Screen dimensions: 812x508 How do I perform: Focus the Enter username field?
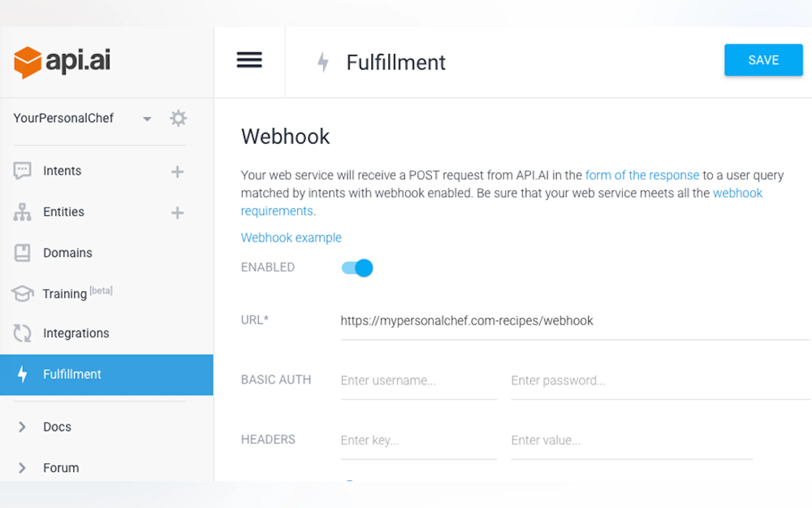pos(418,381)
